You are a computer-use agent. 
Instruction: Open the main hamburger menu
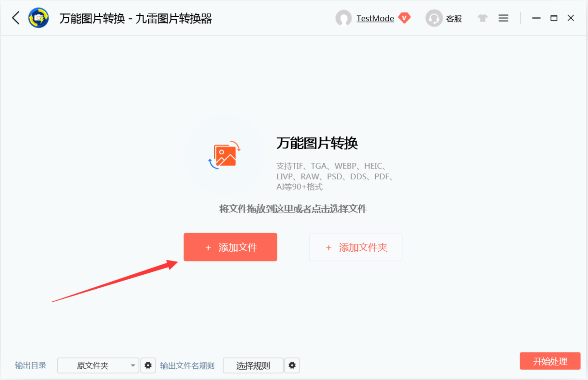[x=503, y=18]
